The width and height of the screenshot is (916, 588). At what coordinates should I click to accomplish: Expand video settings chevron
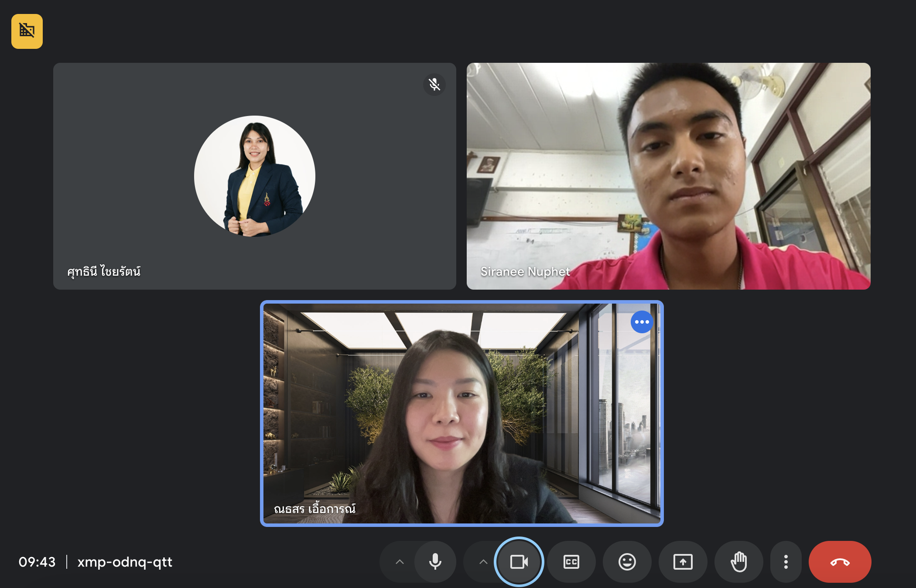pyautogui.click(x=483, y=562)
